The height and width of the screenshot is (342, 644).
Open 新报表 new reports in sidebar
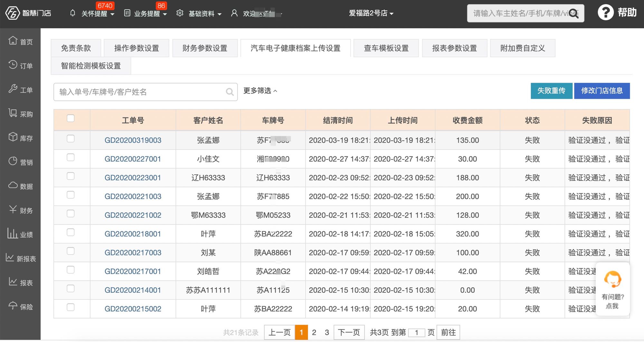20,258
